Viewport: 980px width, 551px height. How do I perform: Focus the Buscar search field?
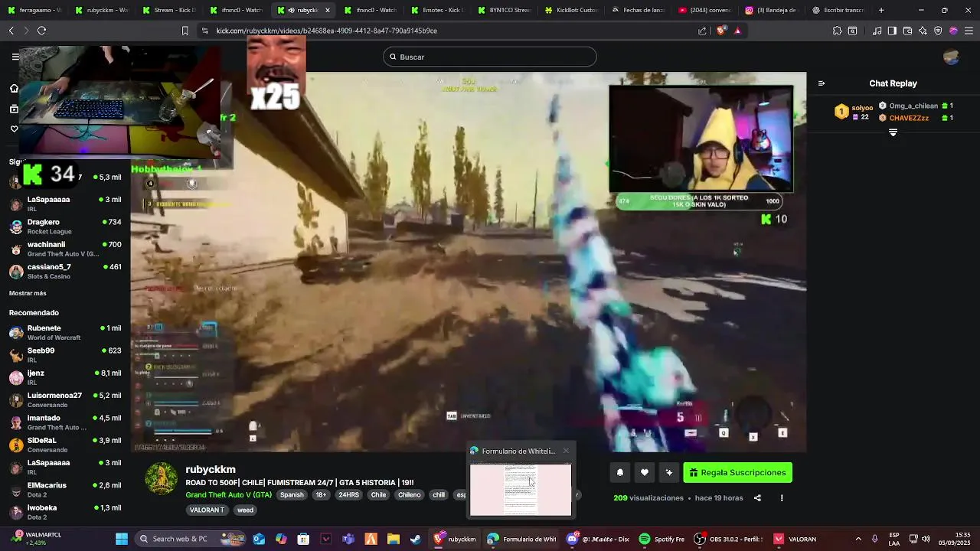pos(490,57)
